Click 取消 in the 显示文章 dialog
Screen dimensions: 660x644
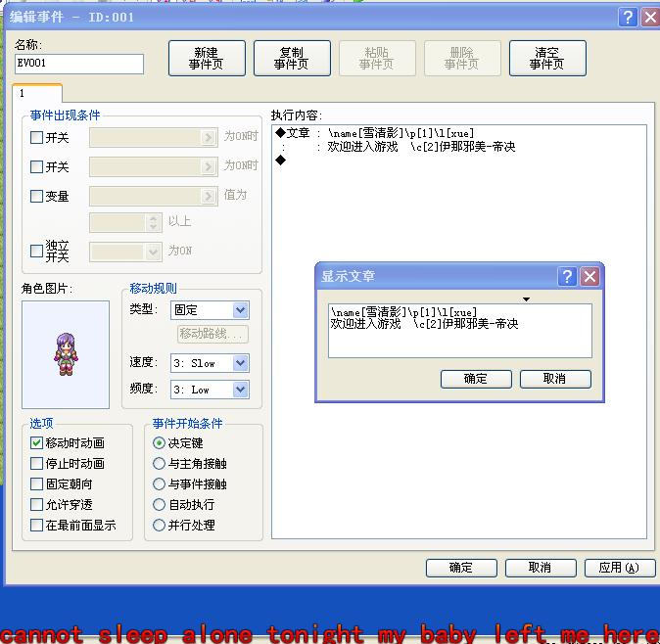pos(555,379)
